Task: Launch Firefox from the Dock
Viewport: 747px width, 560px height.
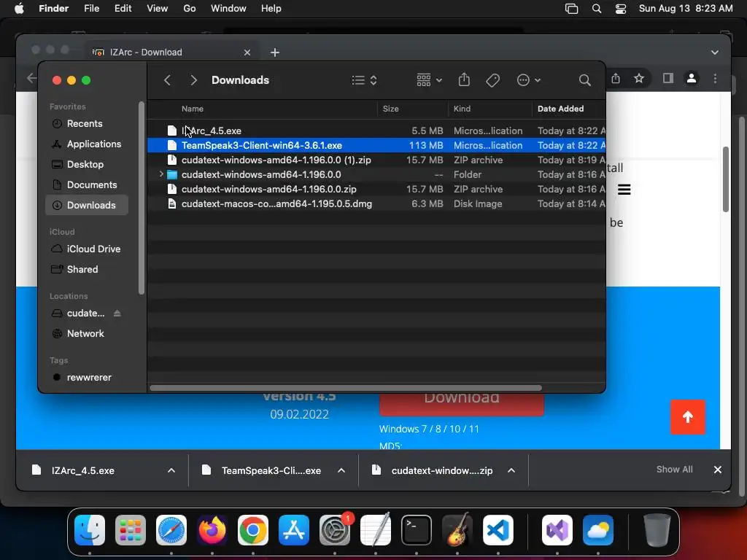Action: (212, 530)
